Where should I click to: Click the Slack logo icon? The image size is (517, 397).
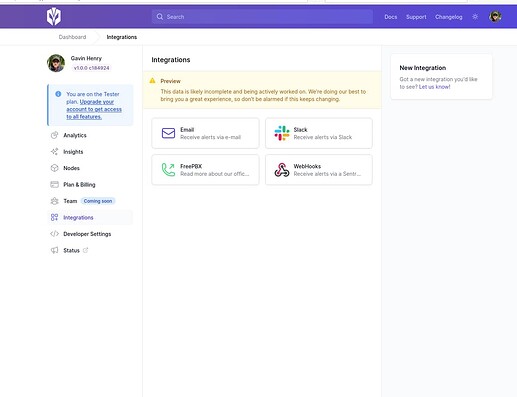282,133
